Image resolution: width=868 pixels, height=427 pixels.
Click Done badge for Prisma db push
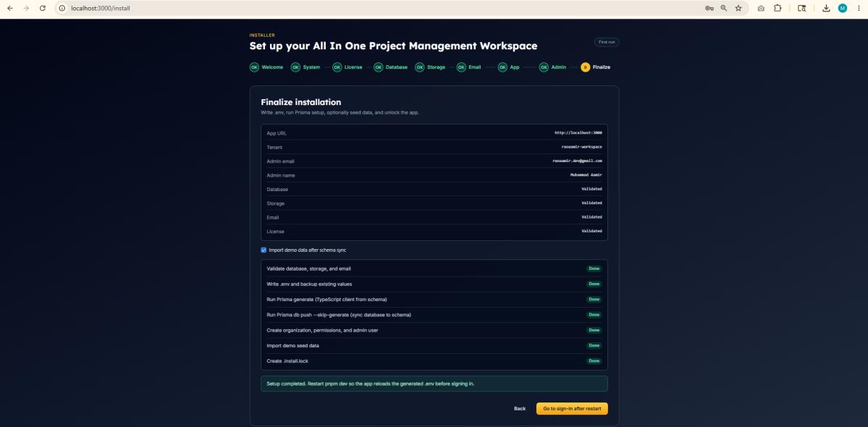(x=594, y=315)
